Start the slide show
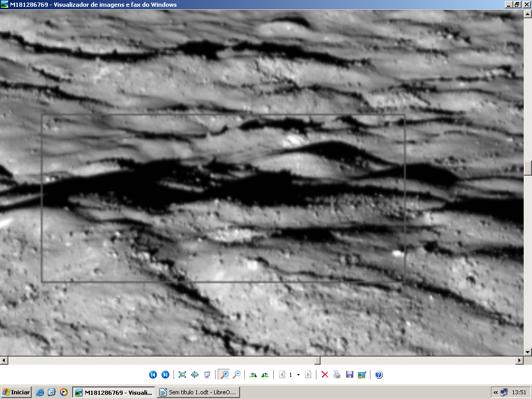 207,375
